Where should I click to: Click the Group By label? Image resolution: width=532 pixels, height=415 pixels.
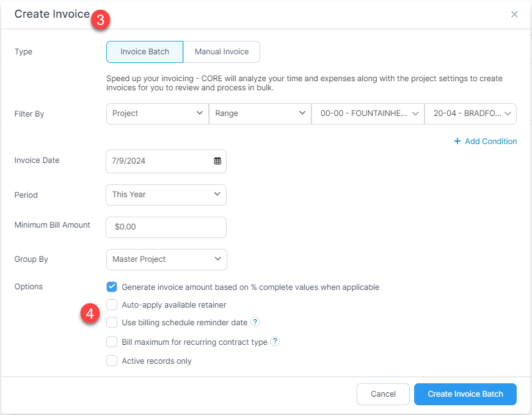[31, 259]
